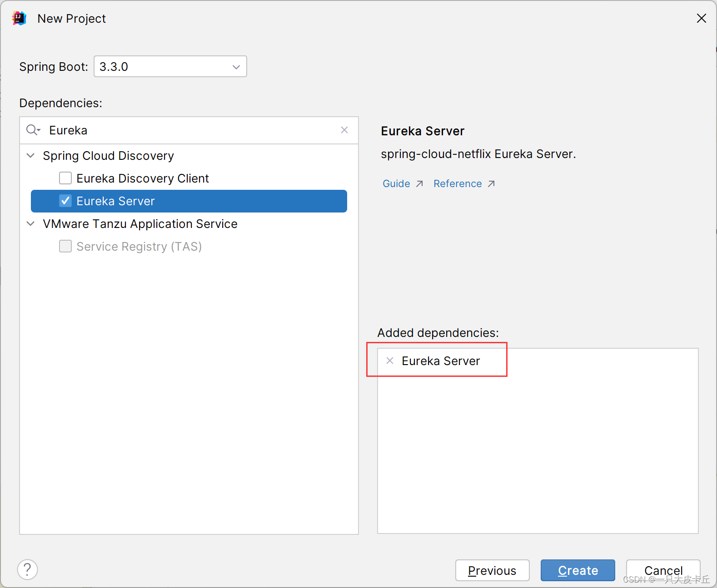Select the highlighted Eureka Server row text
Viewport: 717px width, 588px height.
click(115, 201)
